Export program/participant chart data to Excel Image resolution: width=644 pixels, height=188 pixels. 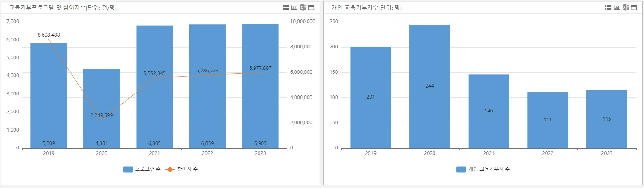coord(303,8)
